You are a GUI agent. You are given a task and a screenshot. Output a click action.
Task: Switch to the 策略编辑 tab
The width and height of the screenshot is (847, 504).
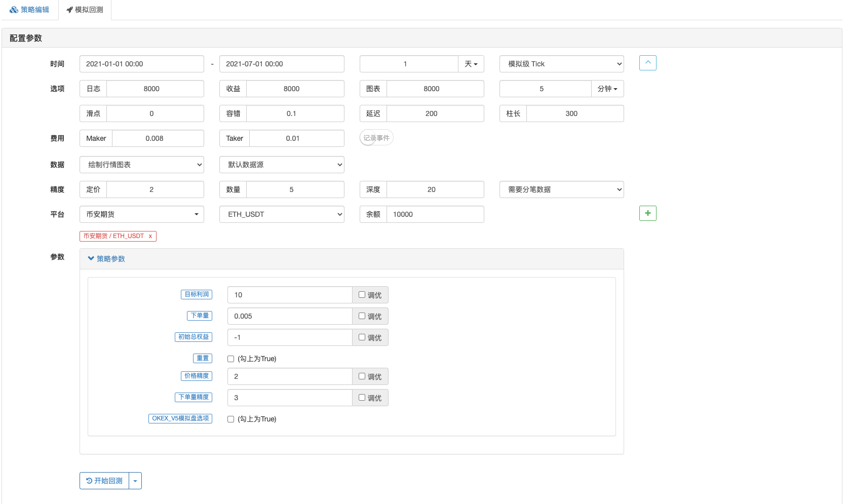click(x=30, y=10)
